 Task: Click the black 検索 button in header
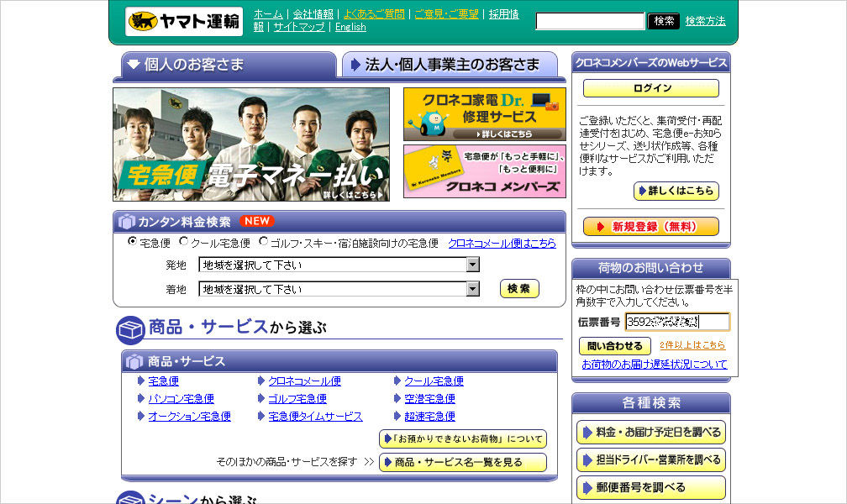pyautogui.click(x=664, y=21)
